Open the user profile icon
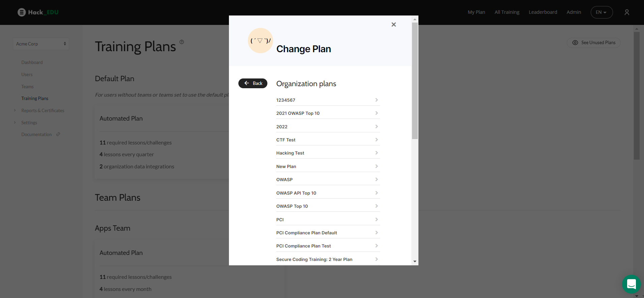Screen dimensions: 644x298 click(x=627, y=12)
